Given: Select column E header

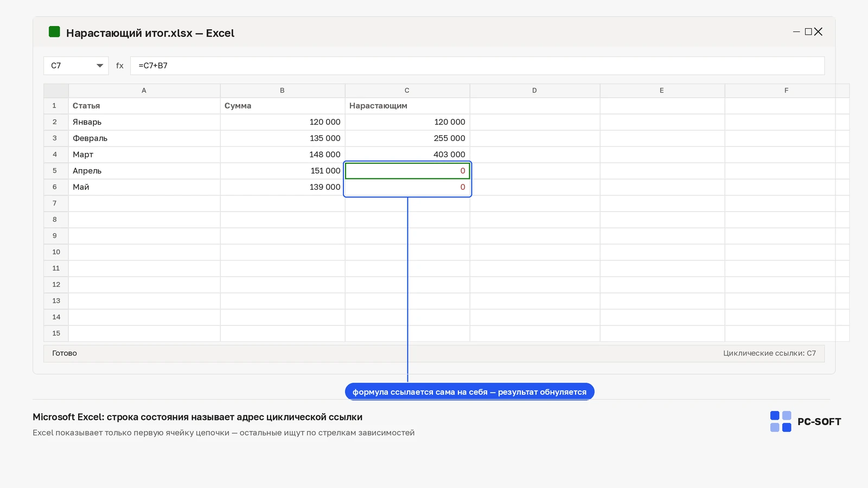Looking at the screenshot, I should (x=662, y=91).
